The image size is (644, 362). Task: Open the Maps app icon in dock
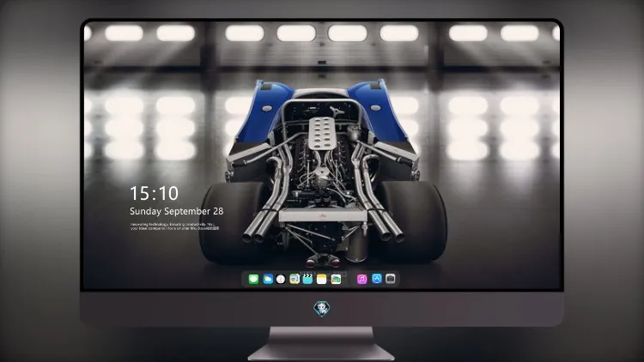pyautogui.click(x=295, y=279)
